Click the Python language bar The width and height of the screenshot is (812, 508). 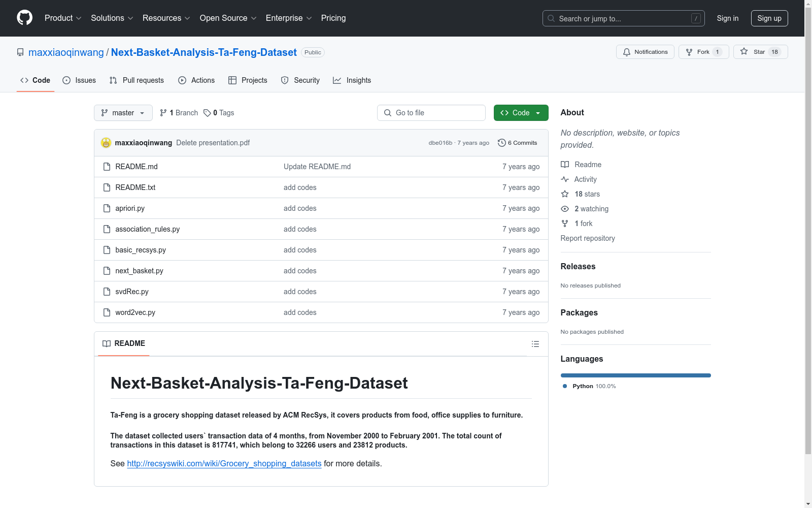[x=636, y=375]
